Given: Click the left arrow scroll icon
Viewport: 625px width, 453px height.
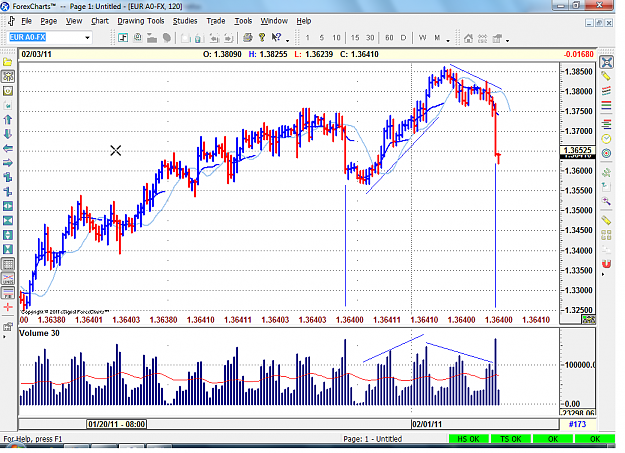Looking at the screenshot, I should tap(8, 149).
